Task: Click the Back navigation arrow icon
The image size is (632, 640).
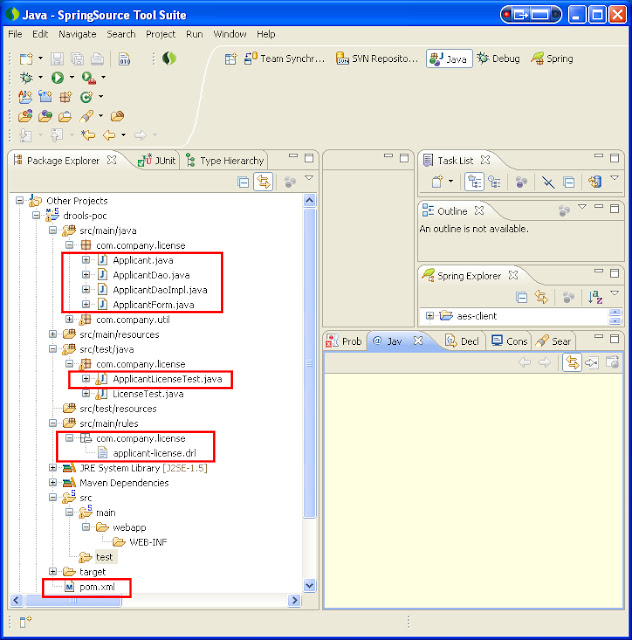Action: [109, 135]
